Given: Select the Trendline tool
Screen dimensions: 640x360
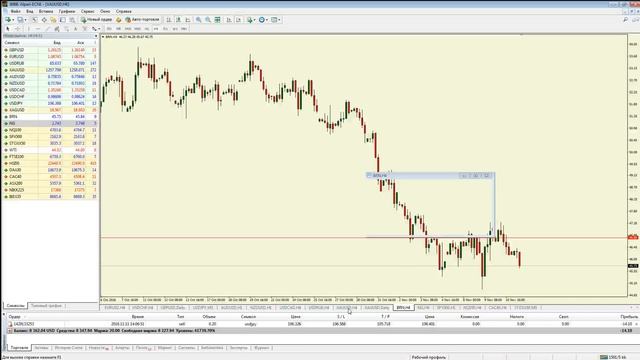Looking at the screenshot, I should (x=47, y=29).
